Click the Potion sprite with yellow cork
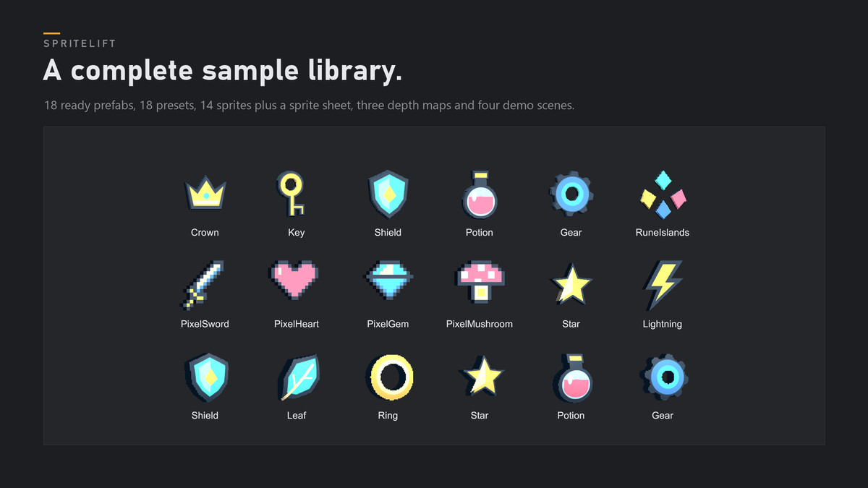The width and height of the screenshot is (868, 488). click(573, 378)
